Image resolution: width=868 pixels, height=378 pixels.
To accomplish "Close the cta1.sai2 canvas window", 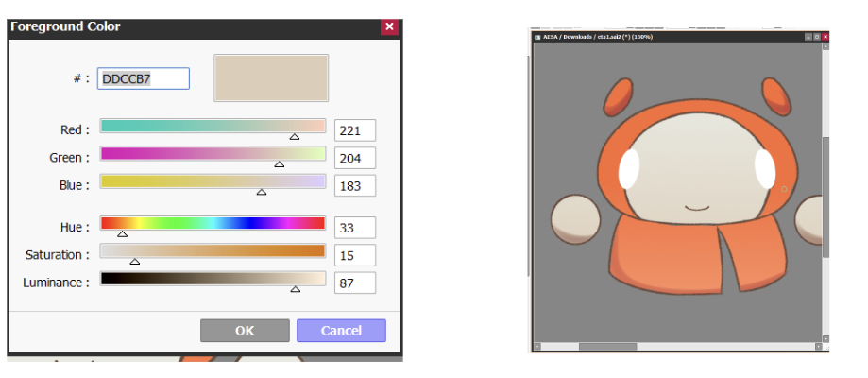I will click(x=825, y=37).
